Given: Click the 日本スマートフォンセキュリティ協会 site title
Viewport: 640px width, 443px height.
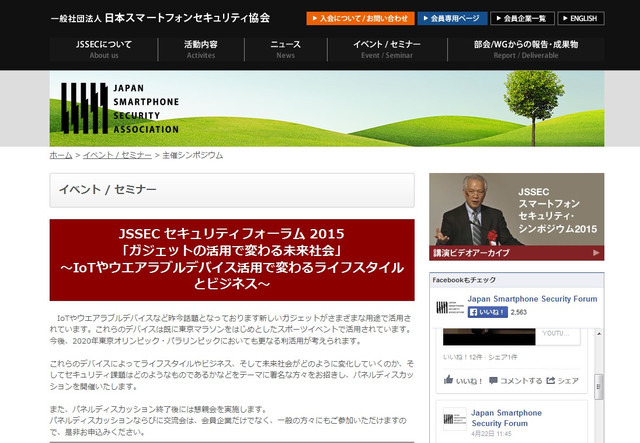Looking at the screenshot, I should 160,18.
